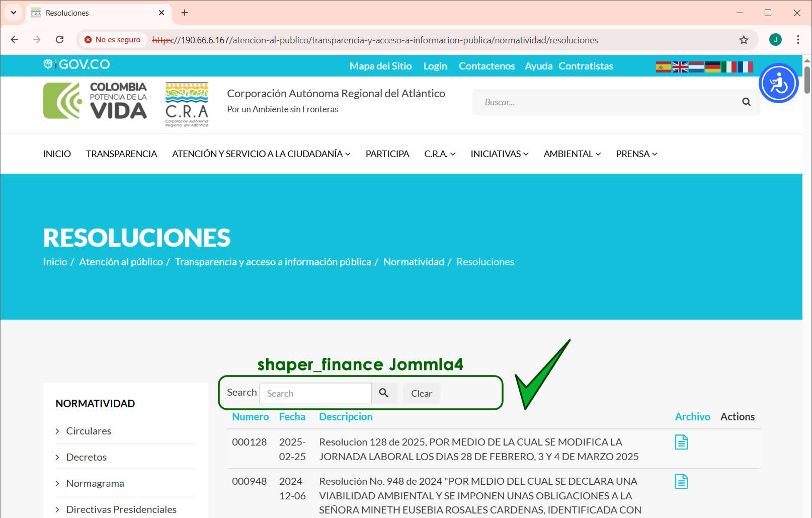Open file icon for Resolución 000948
This screenshot has width=812, height=518.
point(681,481)
